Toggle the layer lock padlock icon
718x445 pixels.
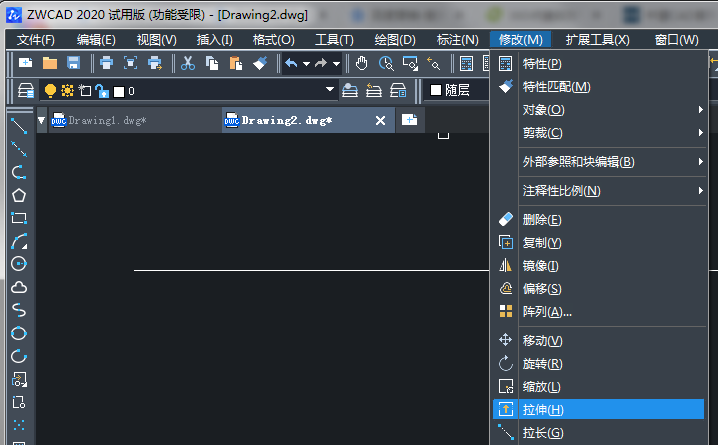[x=101, y=91]
